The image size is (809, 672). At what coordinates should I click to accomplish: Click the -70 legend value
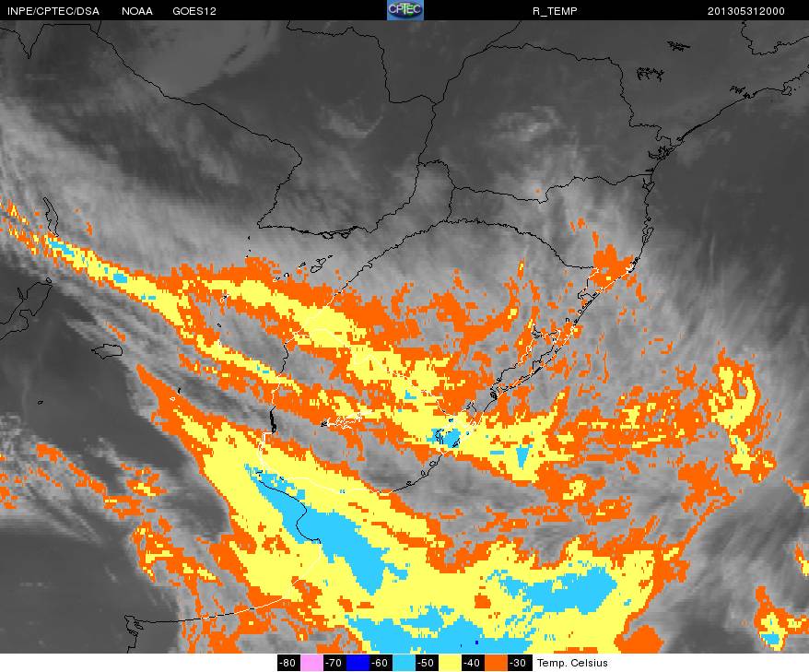334,663
